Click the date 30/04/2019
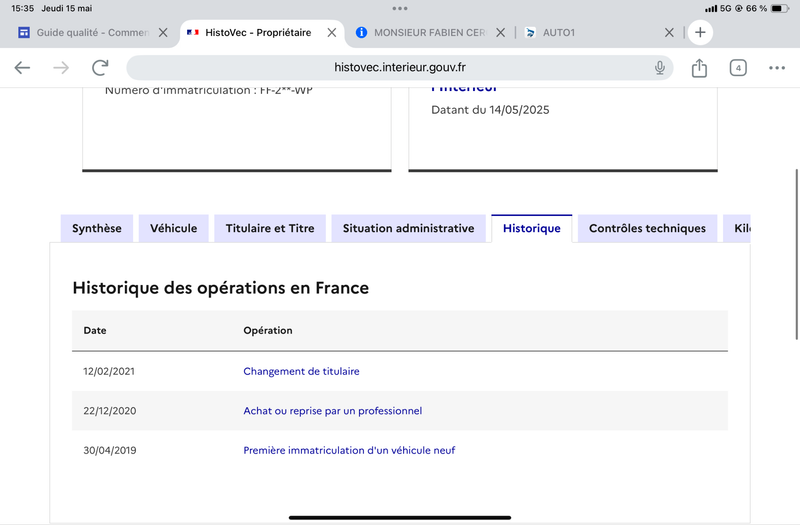Screen dimensions: 800x525 [x=110, y=450]
